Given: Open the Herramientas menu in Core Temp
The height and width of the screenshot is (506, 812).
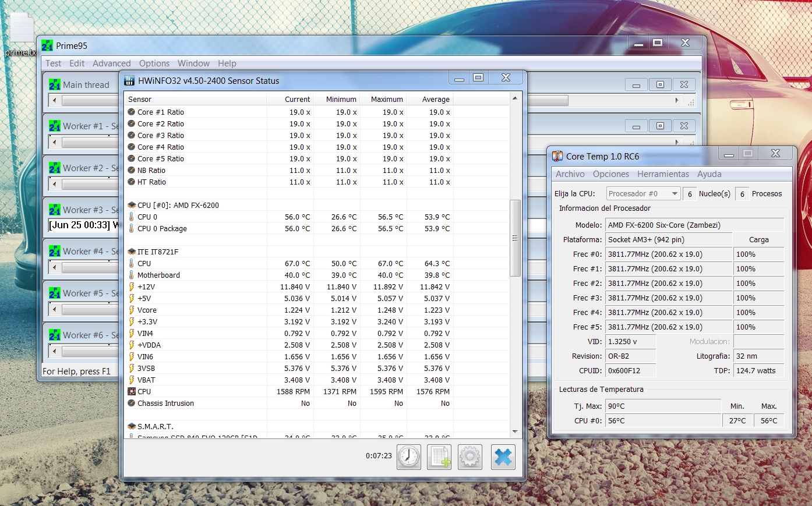Looking at the screenshot, I should click(x=663, y=174).
